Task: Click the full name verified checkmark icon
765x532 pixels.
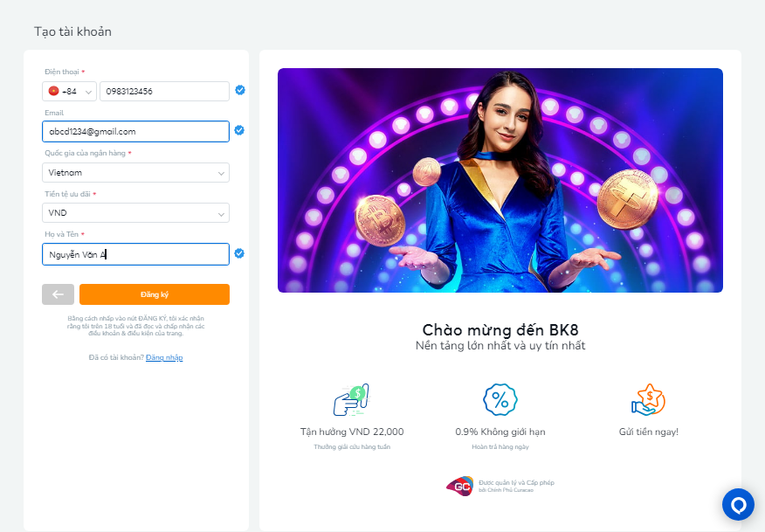Action: [239, 253]
